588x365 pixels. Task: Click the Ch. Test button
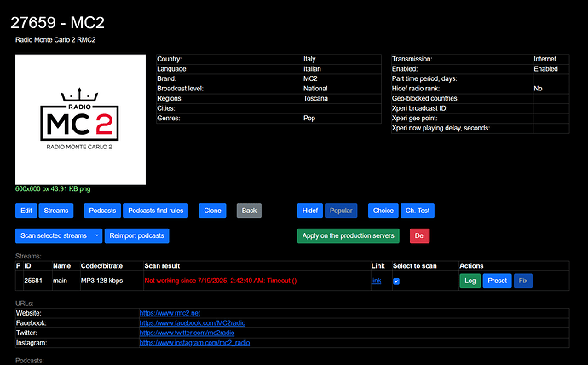[x=418, y=211]
